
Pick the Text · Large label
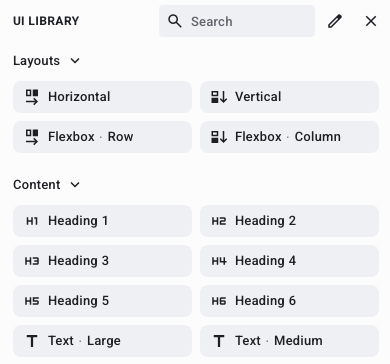pyautogui.click(x=84, y=341)
